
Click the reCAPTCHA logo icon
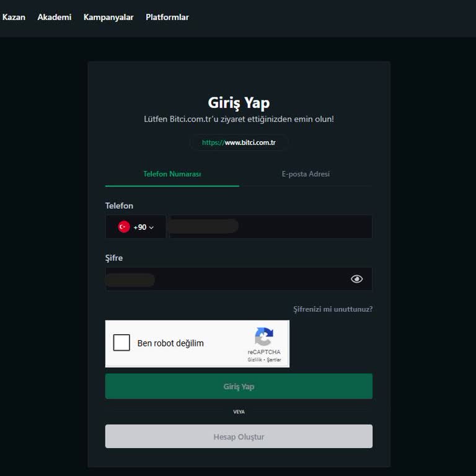(264, 337)
